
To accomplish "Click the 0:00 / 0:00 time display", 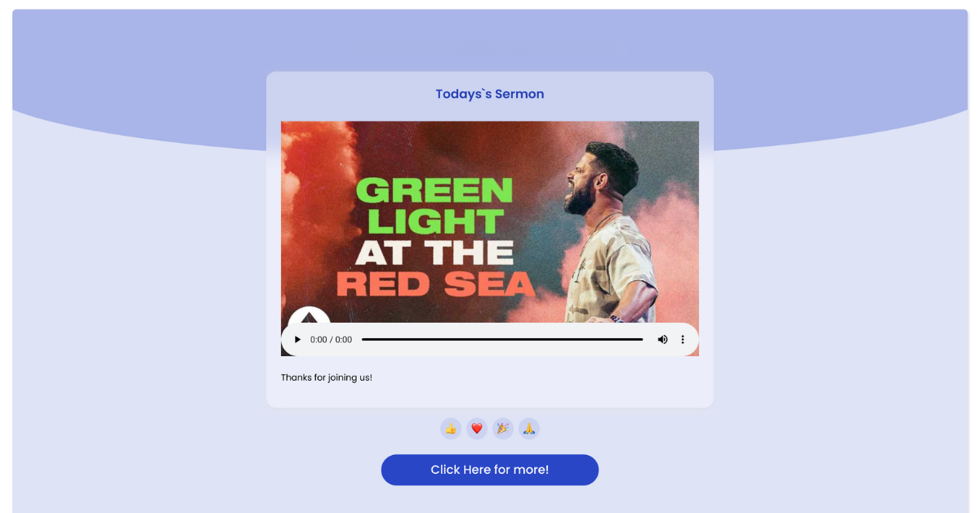I will [x=331, y=339].
